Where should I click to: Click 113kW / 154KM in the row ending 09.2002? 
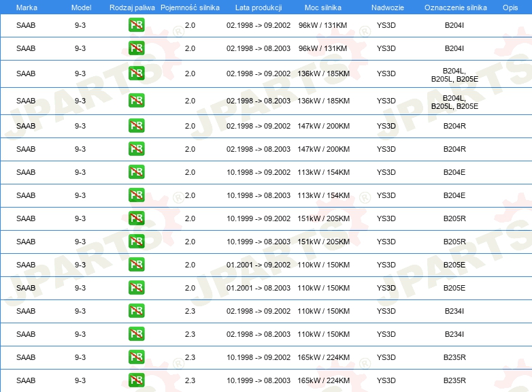[323, 172]
